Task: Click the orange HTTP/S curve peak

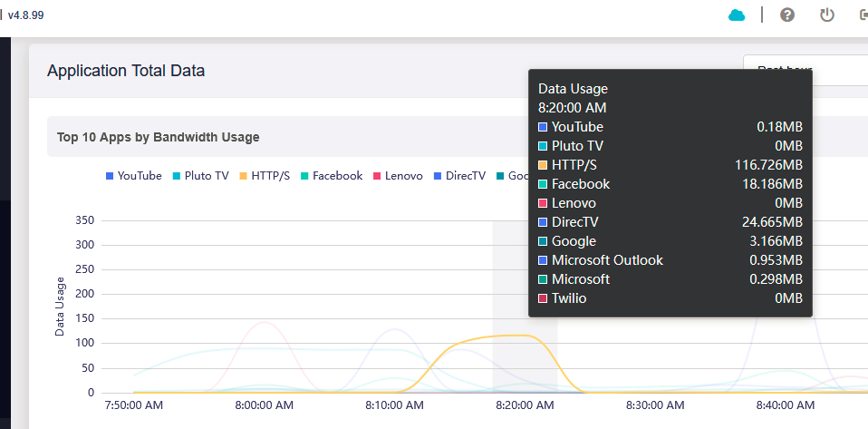Action: pyautogui.click(x=507, y=336)
